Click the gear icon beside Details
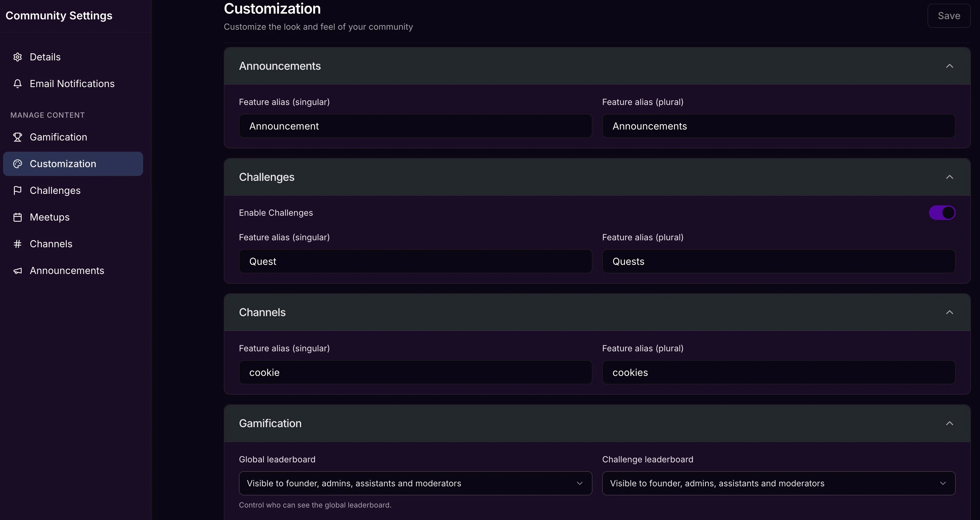Screen dimensions: 980x520 pyautogui.click(x=18, y=57)
